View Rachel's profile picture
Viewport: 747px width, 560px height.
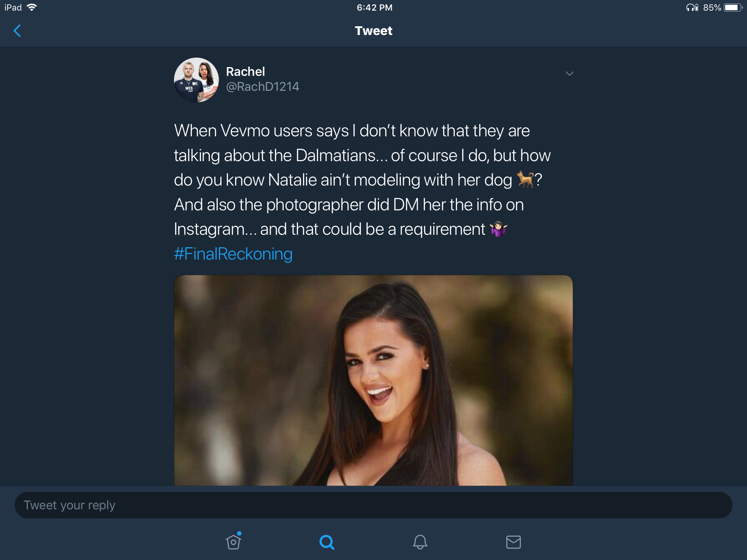click(196, 80)
